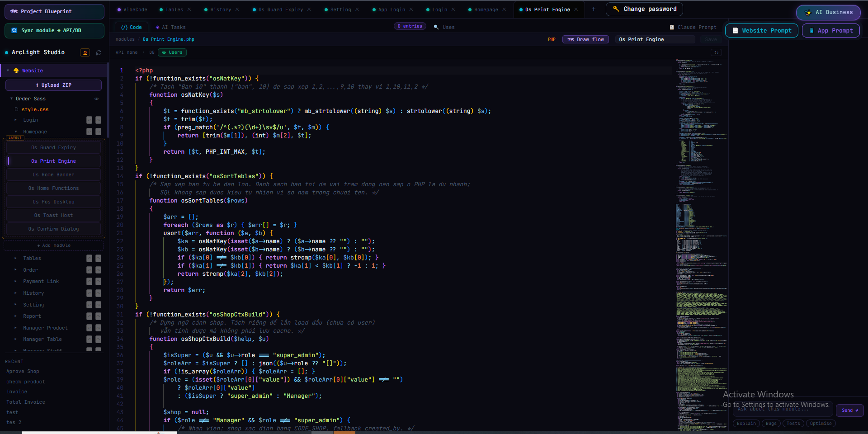
Task: Open the Total Invoice recent item
Action: (x=26, y=402)
